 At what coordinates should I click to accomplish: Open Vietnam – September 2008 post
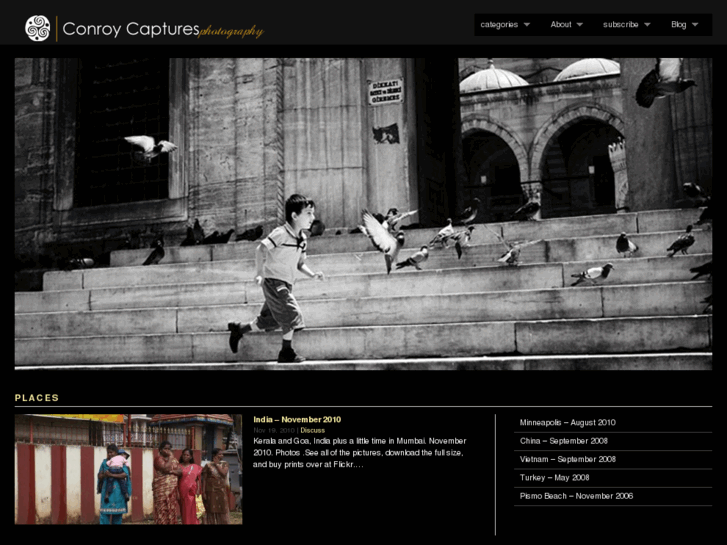click(x=568, y=459)
